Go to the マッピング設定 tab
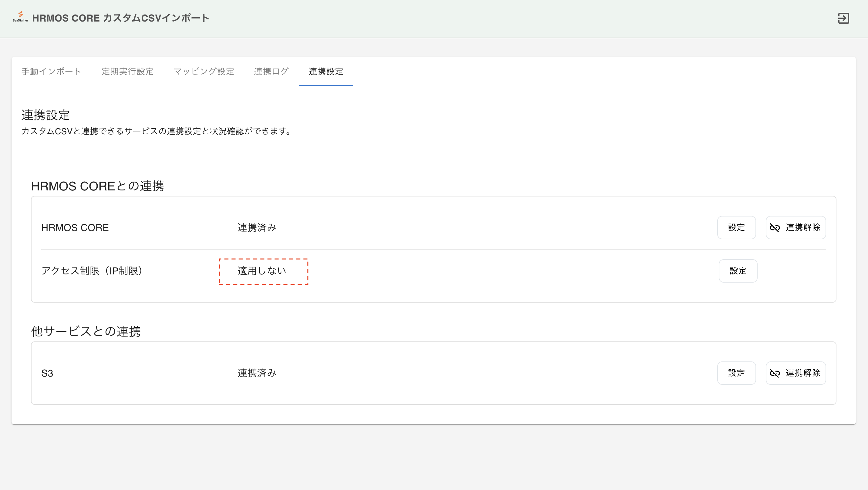 204,71
